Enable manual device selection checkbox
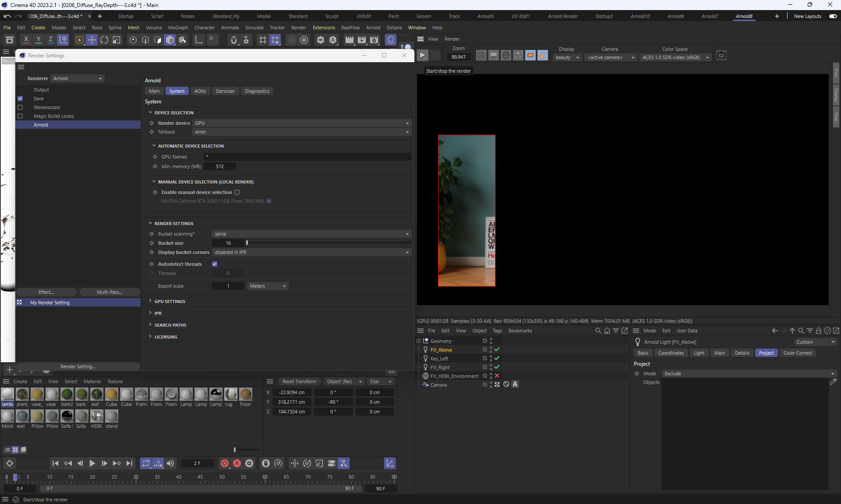Viewport: 841px width, 504px height. point(237,192)
